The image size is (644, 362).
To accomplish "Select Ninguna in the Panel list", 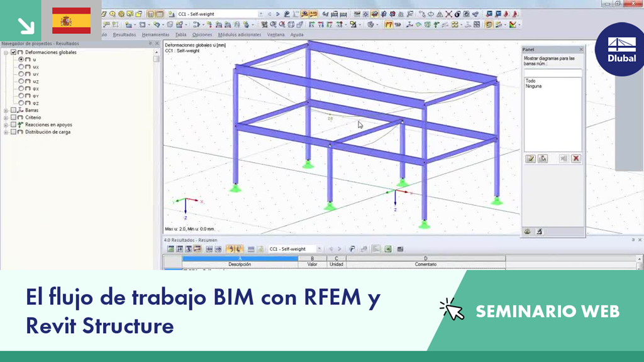I will [533, 86].
